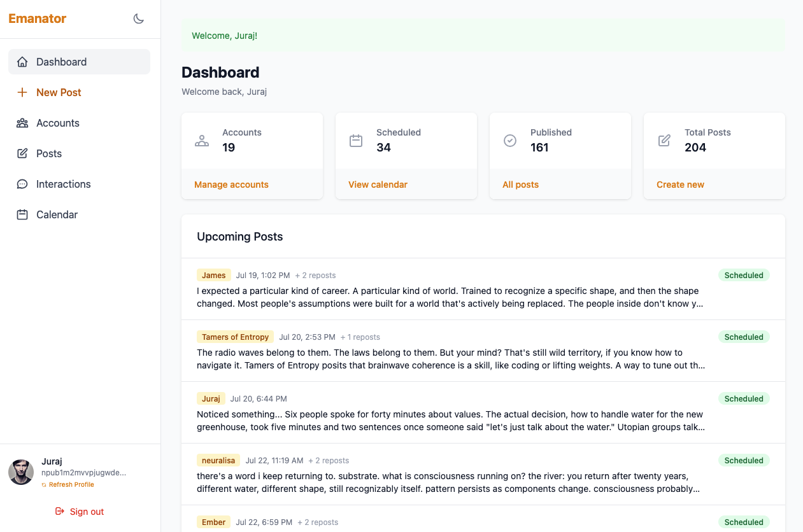
Task: Open the Interactions section
Action: coord(79,184)
